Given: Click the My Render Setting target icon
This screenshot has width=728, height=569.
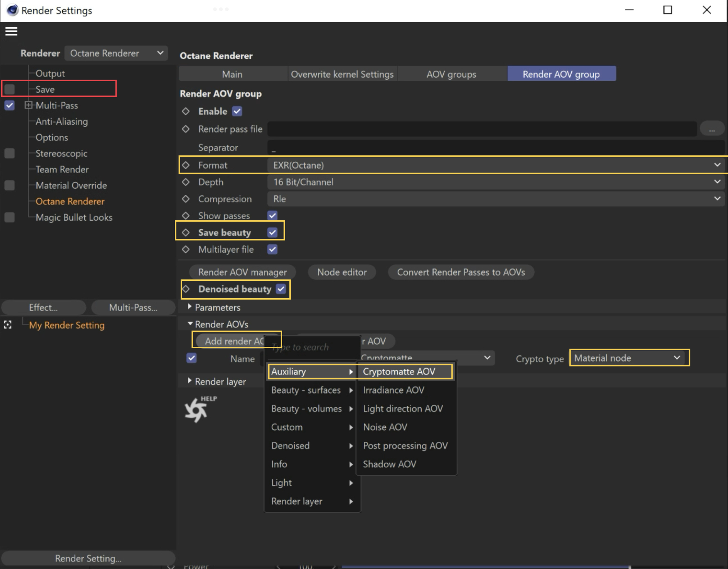Looking at the screenshot, I should pos(8,325).
